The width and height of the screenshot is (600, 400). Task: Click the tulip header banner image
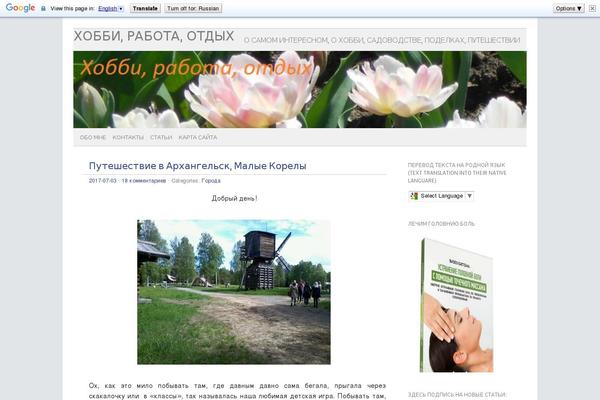pyautogui.click(x=300, y=90)
